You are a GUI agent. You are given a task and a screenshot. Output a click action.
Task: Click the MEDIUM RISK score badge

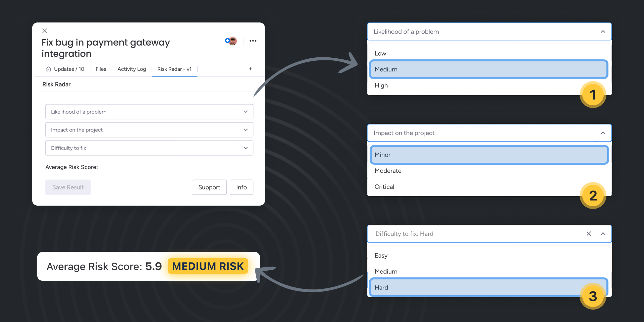tap(207, 266)
